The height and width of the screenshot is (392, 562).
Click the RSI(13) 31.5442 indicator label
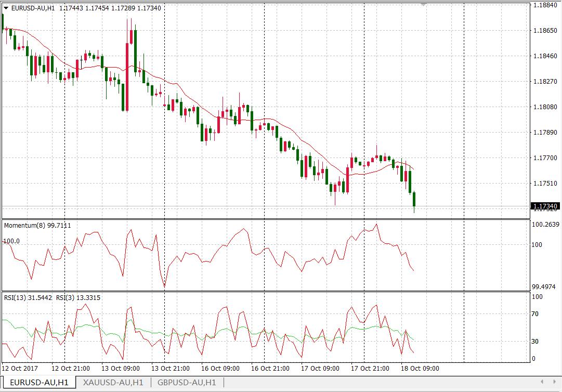pos(28,297)
